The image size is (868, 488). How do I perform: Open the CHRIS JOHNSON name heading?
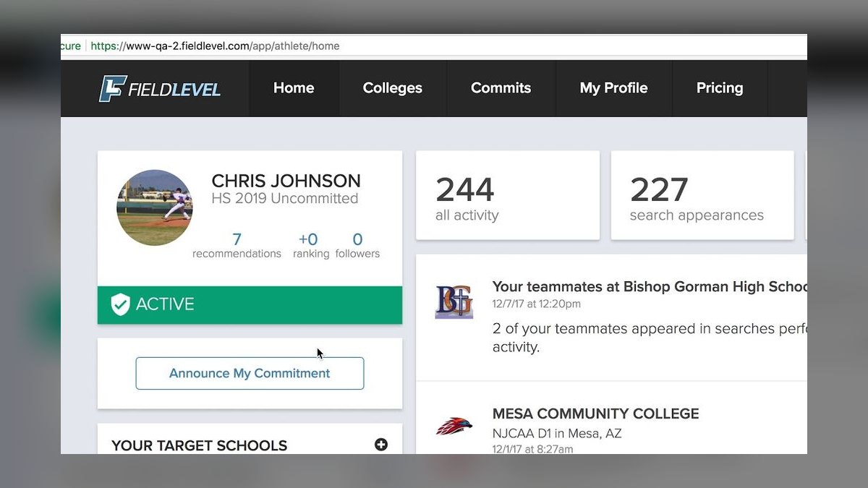286,181
